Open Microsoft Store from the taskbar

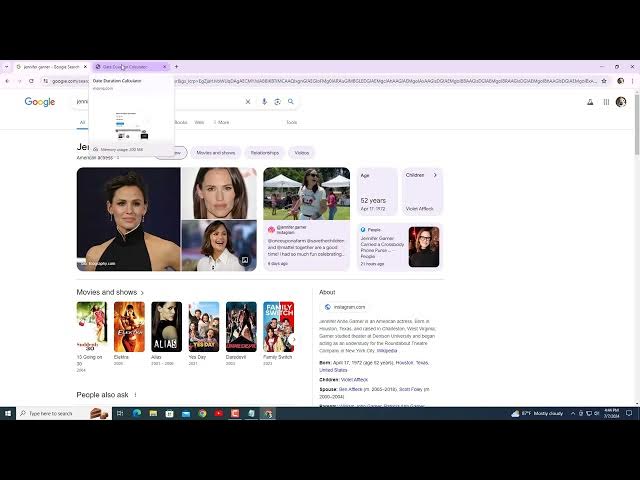pyautogui.click(x=169, y=413)
